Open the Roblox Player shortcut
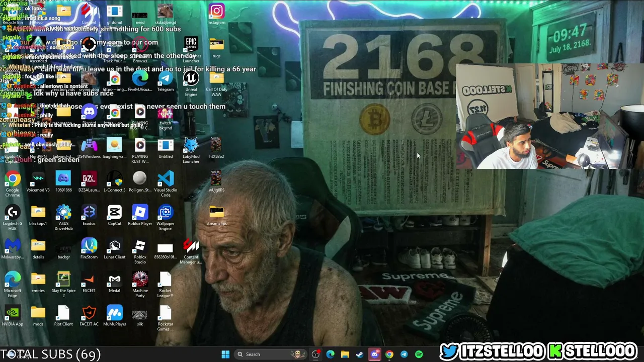The height and width of the screenshot is (362, 644). (140, 216)
